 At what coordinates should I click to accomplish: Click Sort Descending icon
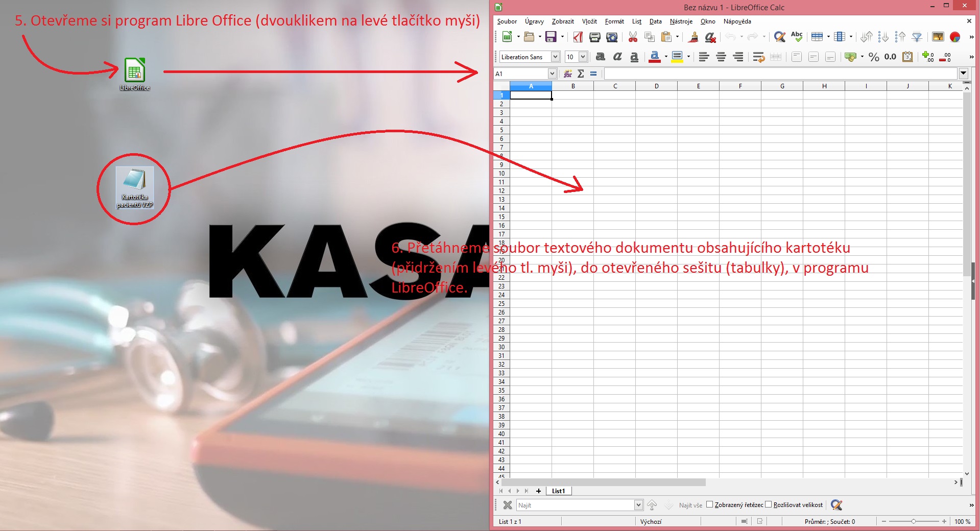pos(900,37)
